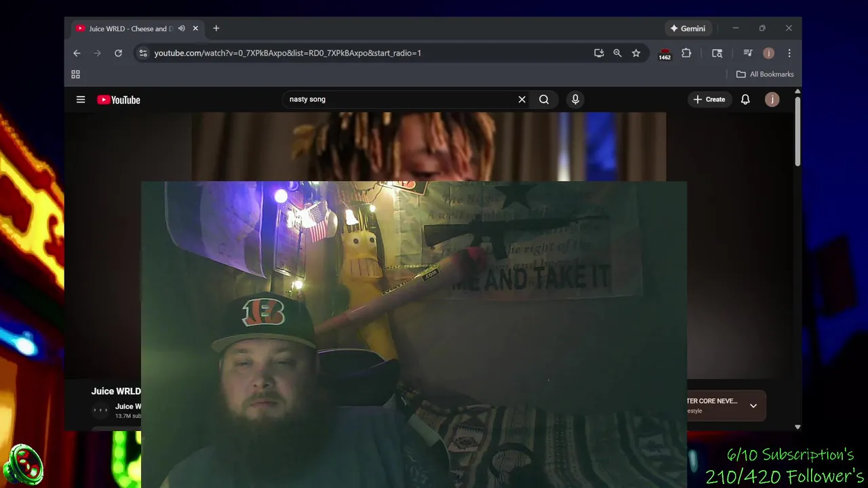Click the YouTube Create button

[709, 100]
